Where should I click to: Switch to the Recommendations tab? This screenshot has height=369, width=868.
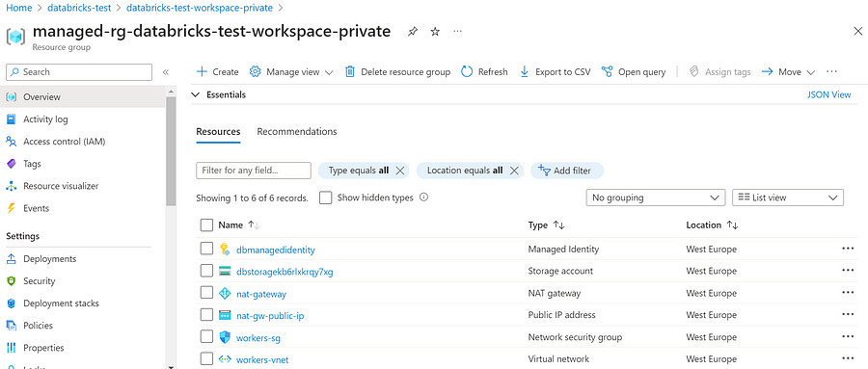[x=297, y=132]
